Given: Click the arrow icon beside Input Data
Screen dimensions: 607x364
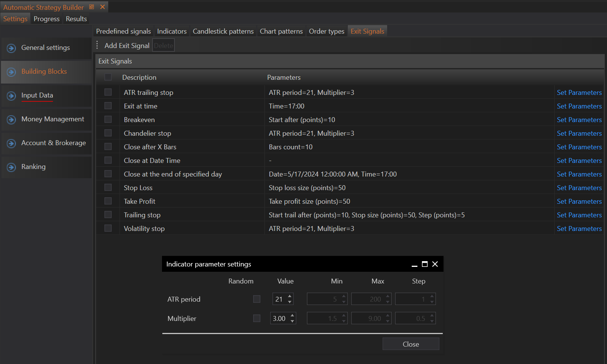Looking at the screenshot, I should (11, 96).
